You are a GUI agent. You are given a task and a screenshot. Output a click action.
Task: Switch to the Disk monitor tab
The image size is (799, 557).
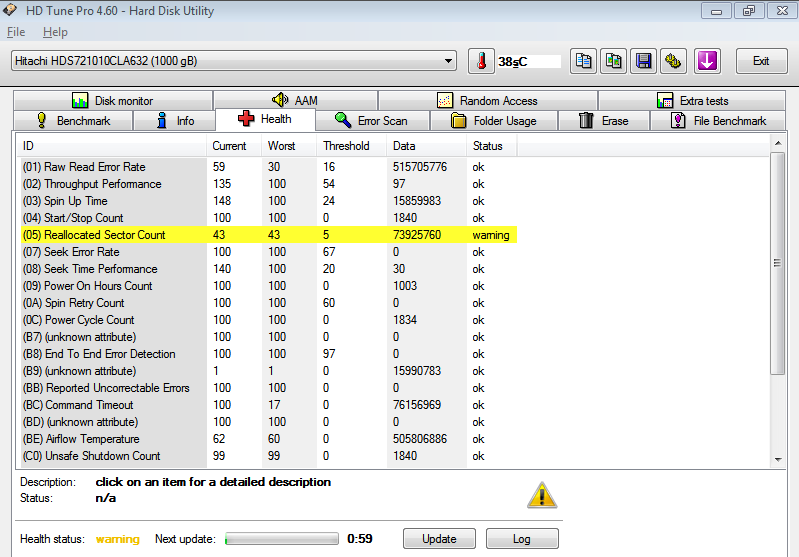(113, 100)
